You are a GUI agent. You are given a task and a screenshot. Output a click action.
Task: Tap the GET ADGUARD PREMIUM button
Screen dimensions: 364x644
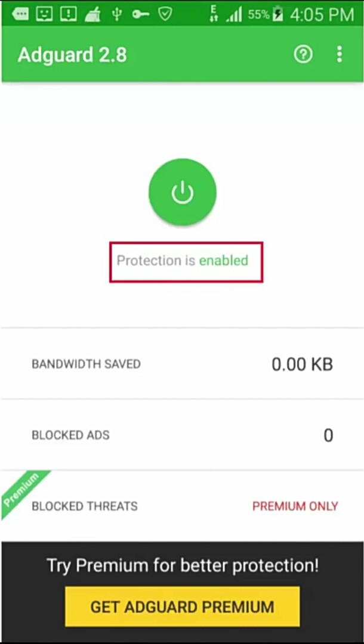click(182, 606)
